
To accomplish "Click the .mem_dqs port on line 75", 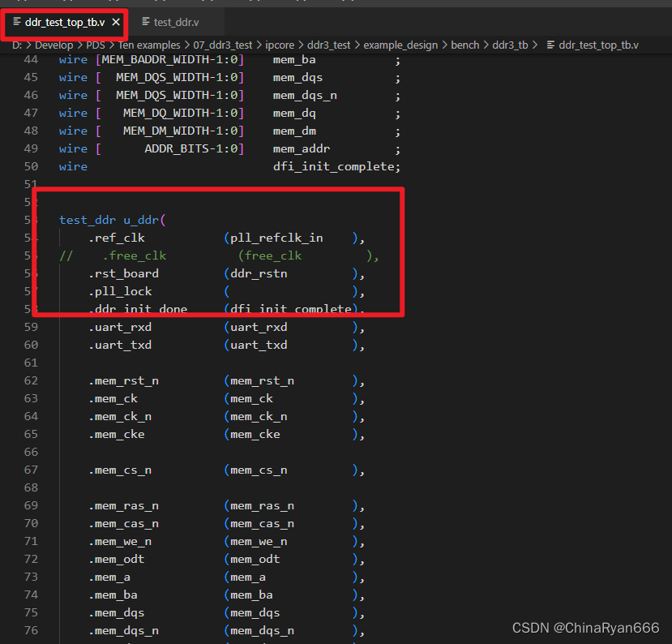I will coord(116,612).
